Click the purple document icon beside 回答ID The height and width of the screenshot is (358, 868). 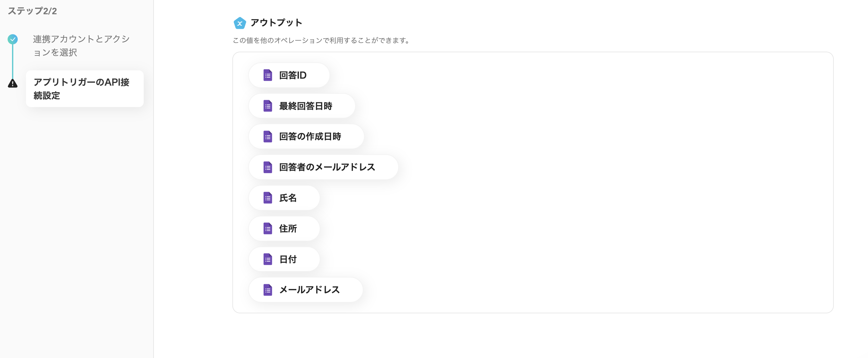click(x=268, y=75)
